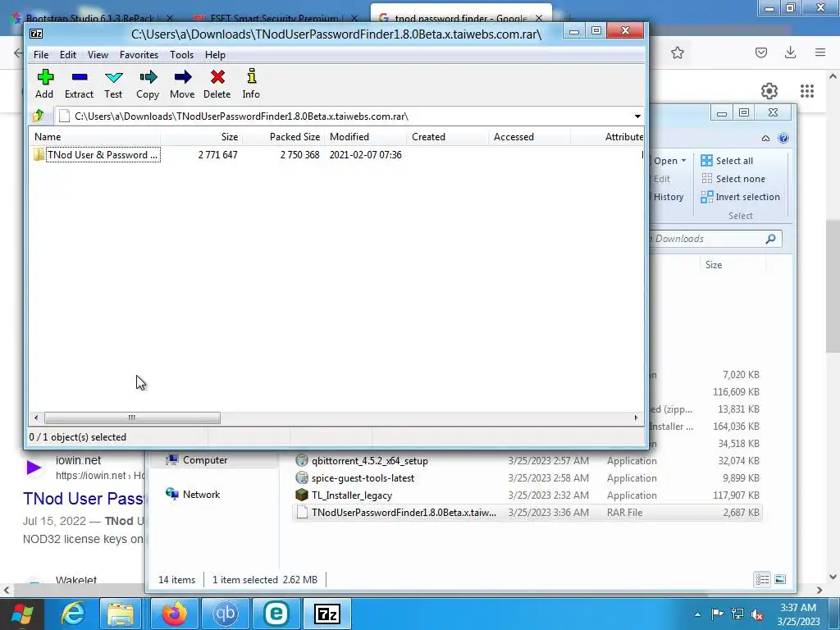The height and width of the screenshot is (630, 840).
Task: Open the Info toolbar icon in 7-Zip
Action: coord(251,84)
